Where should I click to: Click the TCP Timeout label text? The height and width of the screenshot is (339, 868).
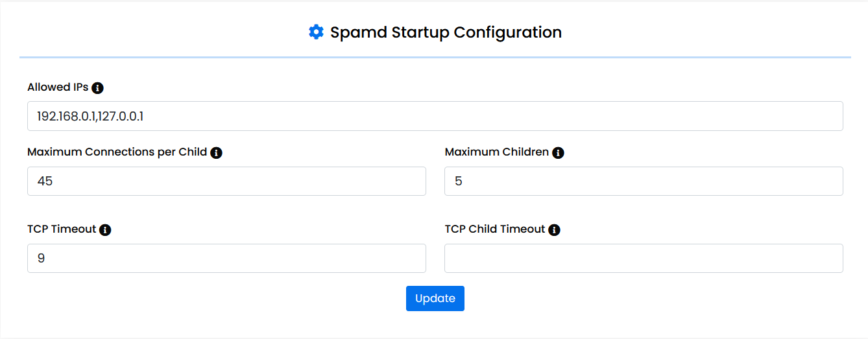pyautogui.click(x=62, y=229)
